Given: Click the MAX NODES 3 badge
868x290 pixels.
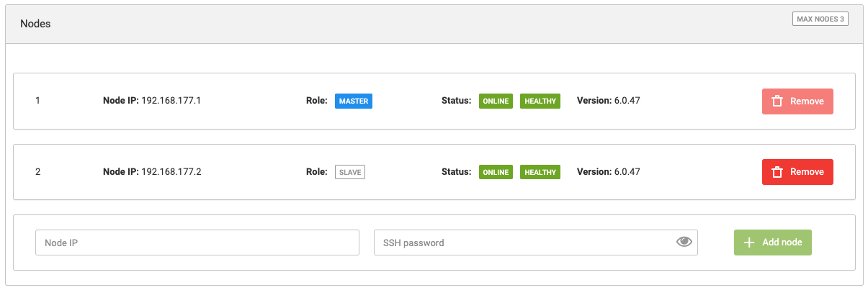Looking at the screenshot, I should tap(820, 19).
